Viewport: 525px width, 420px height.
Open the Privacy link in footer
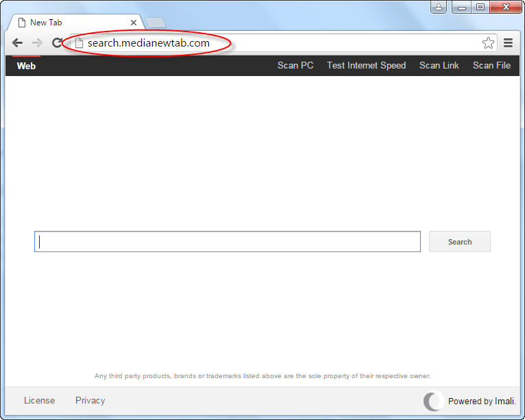90,400
